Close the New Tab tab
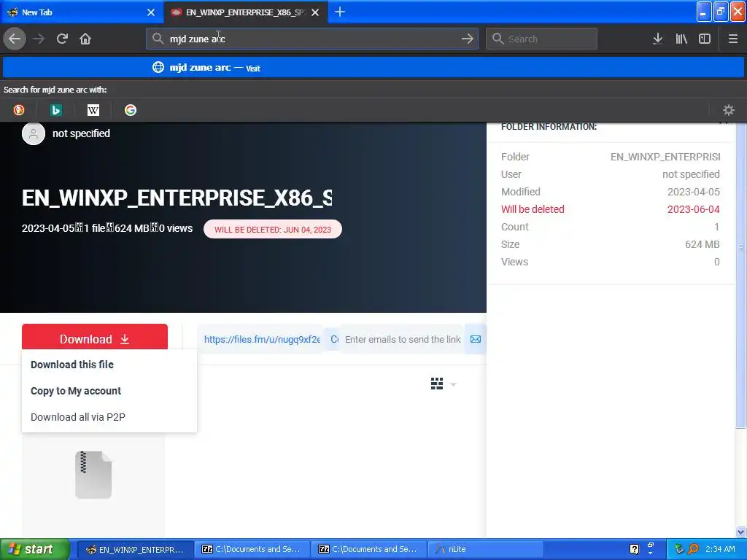747x560 pixels. pyautogui.click(x=151, y=12)
